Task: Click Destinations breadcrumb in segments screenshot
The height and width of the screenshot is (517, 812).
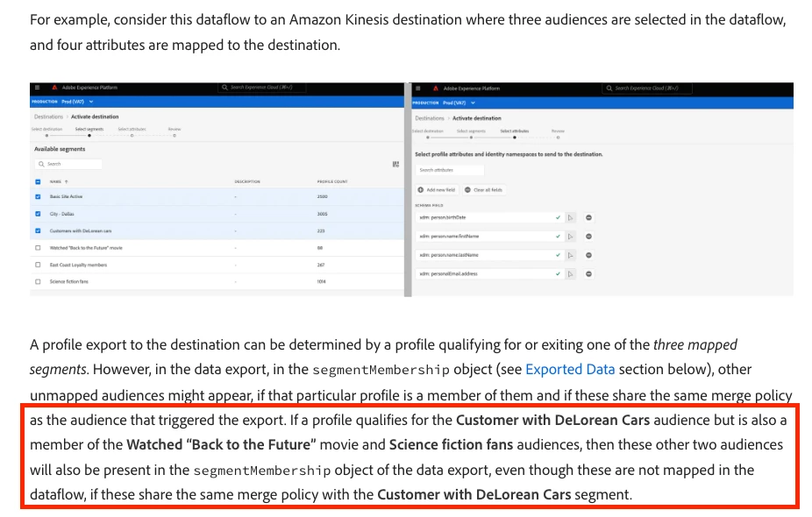Action: pos(48,117)
